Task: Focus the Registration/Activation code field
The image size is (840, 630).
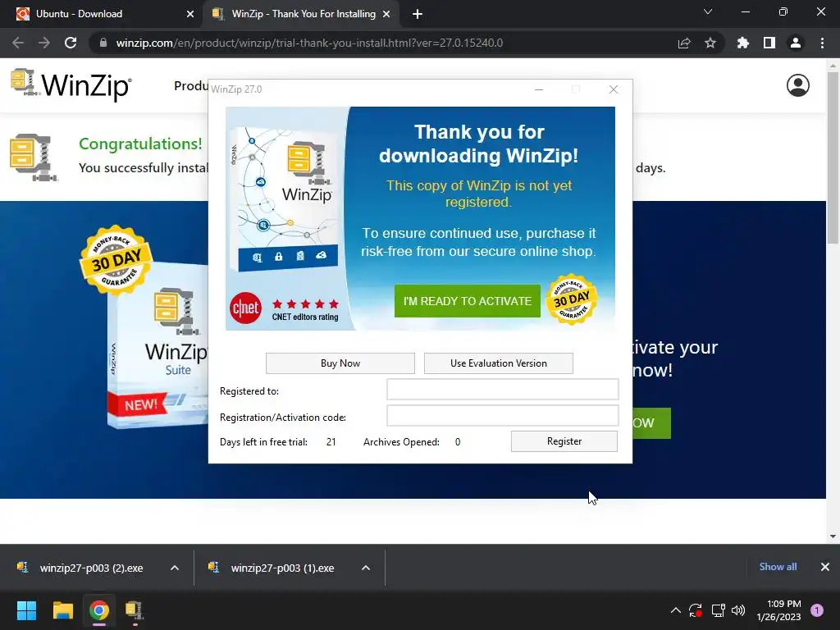Action: (x=503, y=416)
